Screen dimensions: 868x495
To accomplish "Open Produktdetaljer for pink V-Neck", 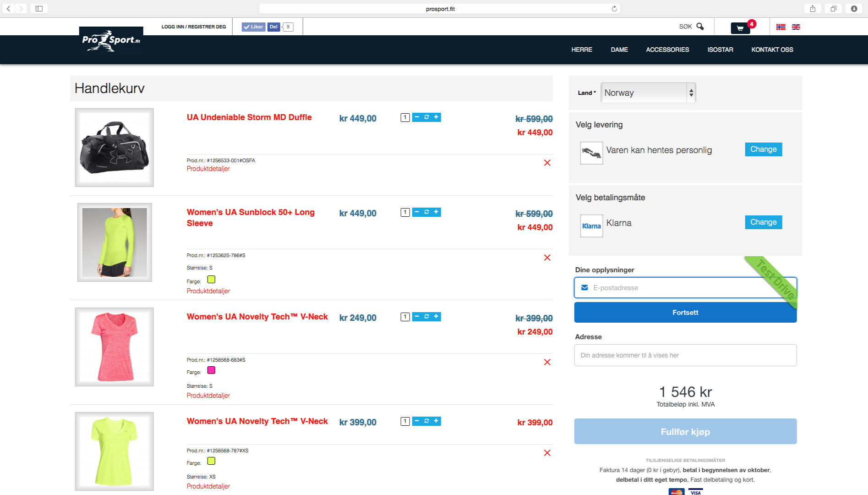I will 208,396.
